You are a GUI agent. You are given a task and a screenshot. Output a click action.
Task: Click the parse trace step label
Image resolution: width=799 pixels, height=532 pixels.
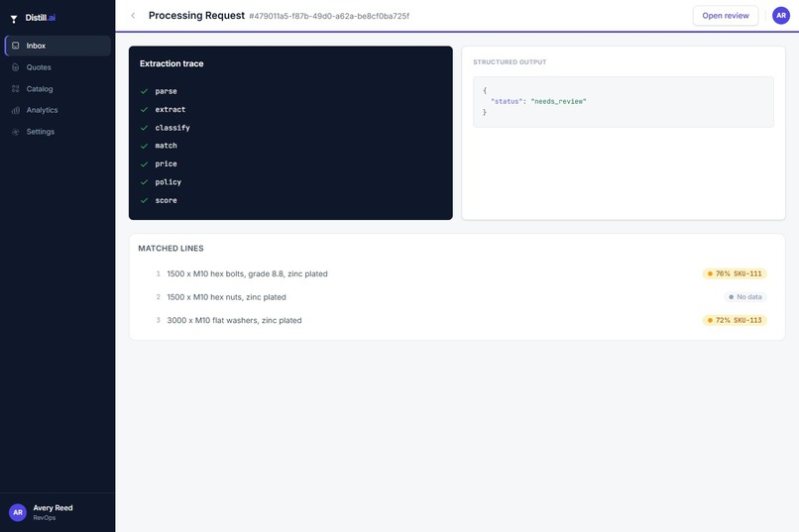167,91
